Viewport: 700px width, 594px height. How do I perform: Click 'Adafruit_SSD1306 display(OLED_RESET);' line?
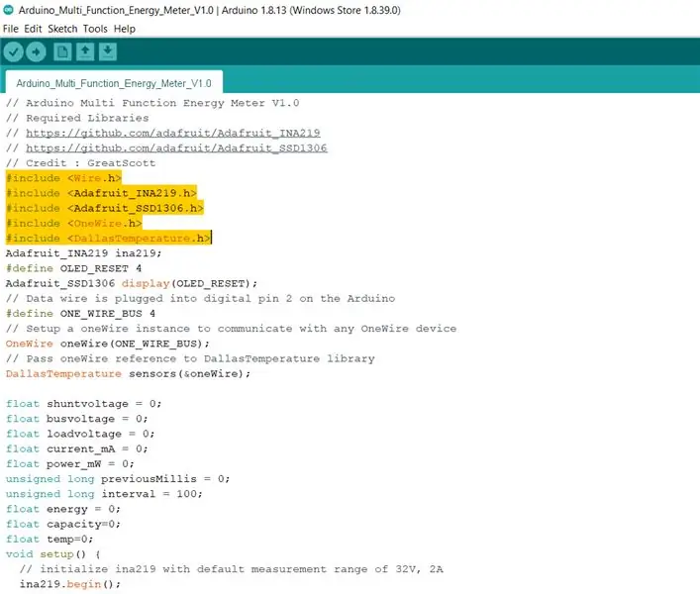point(132,283)
